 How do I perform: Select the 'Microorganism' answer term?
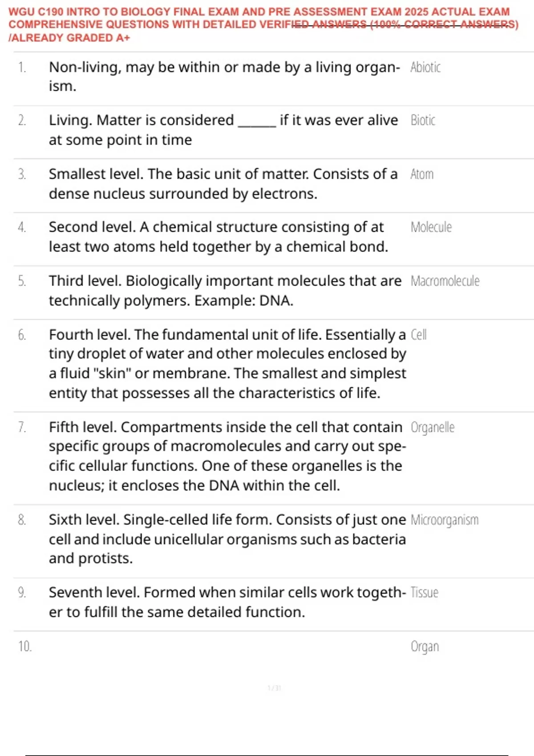pyautogui.click(x=445, y=520)
